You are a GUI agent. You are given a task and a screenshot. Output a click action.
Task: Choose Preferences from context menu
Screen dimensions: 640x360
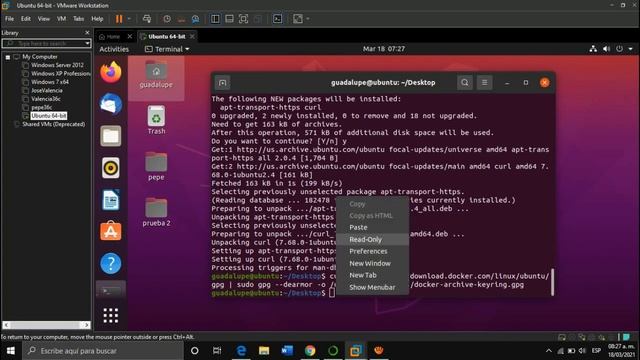point(372,251)
